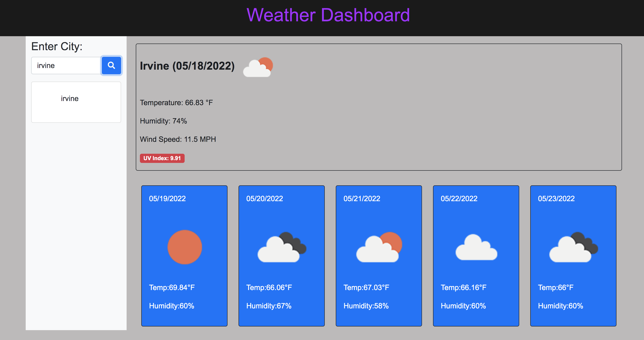Focus the city search input field
Viewport: 644px width, 340px height.
pyautogui.click(x=66, y=66)
